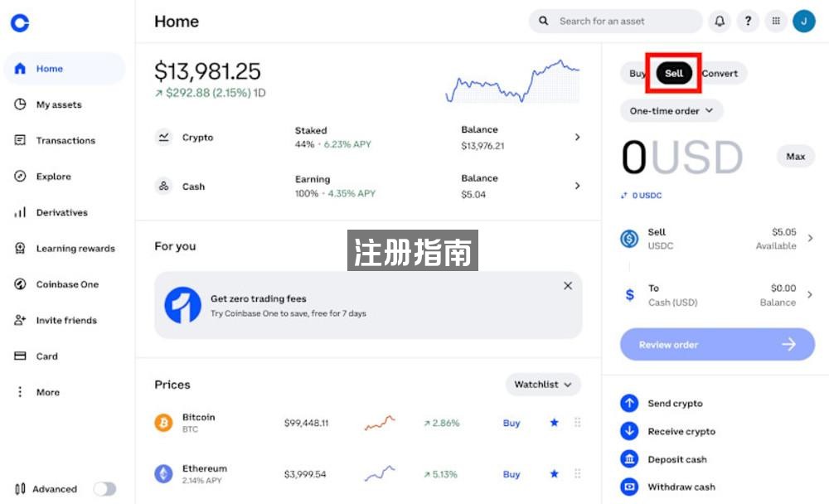
Task: Open help question mark icon
Action: [x=748, y=22]
